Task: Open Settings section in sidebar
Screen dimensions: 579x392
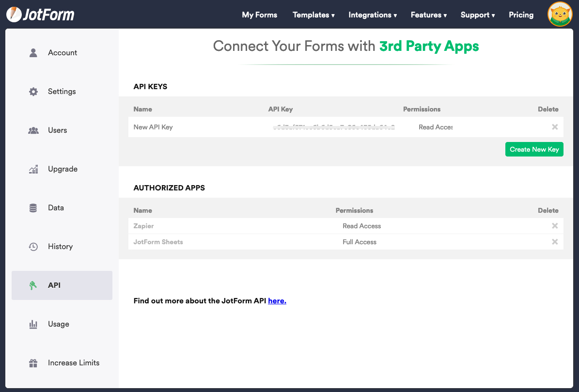Action: point(62,92)
